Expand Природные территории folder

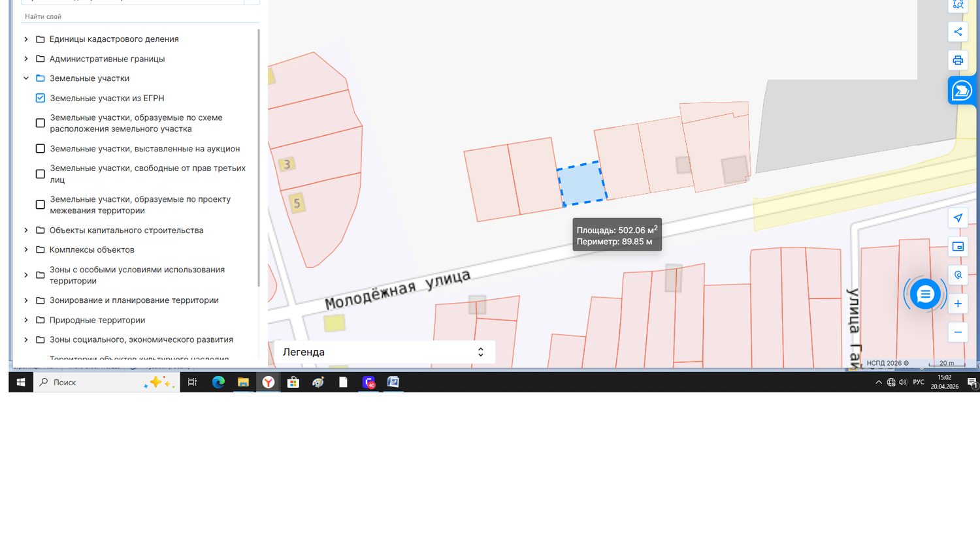(26, 320)
